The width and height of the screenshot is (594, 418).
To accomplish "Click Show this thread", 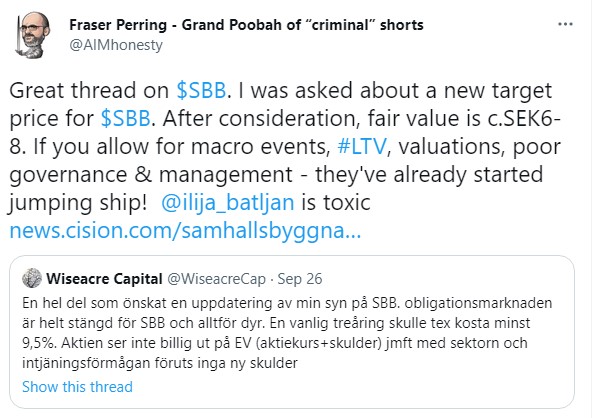I will 77,387.
